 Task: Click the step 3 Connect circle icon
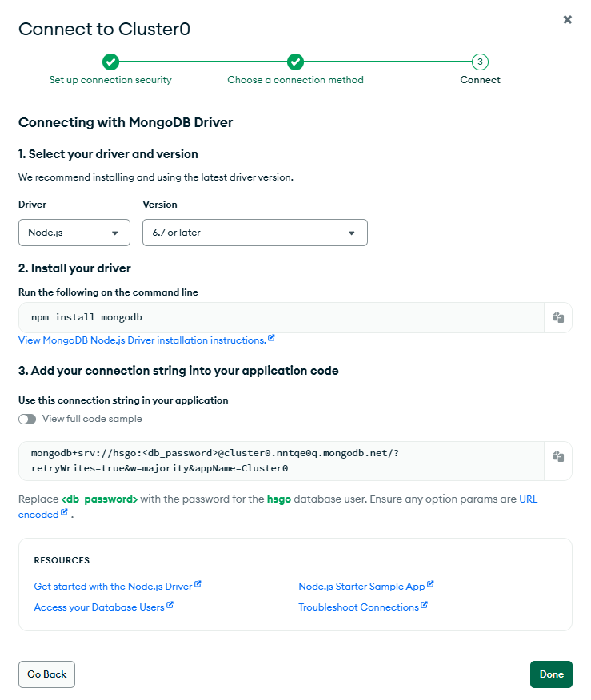tap(480, 62)
